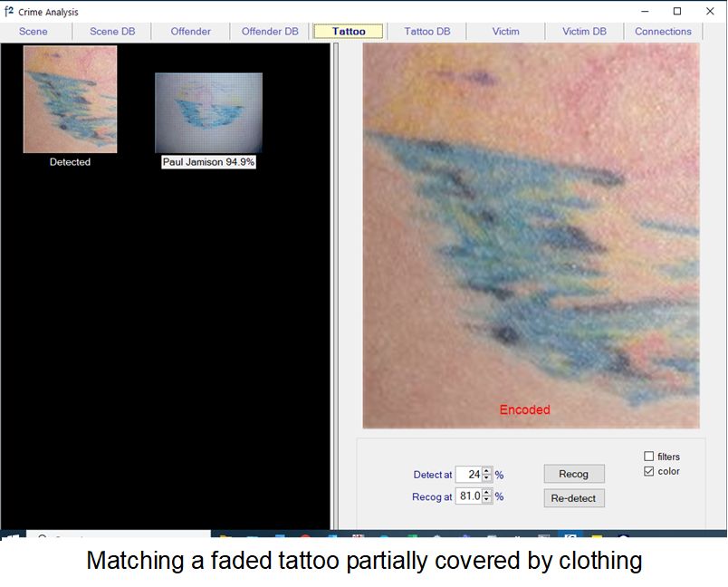Select the Tattoo DB tab

[x=427, y=32]
